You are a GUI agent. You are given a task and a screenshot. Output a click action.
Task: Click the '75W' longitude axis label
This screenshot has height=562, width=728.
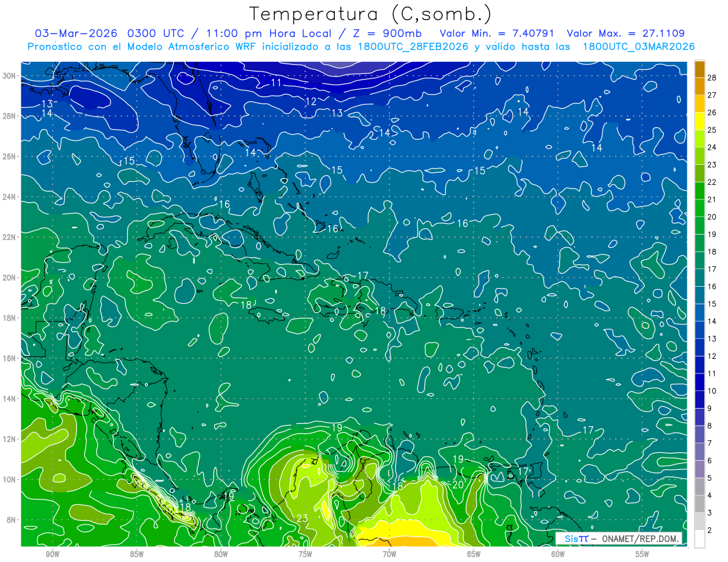[305, 554]
